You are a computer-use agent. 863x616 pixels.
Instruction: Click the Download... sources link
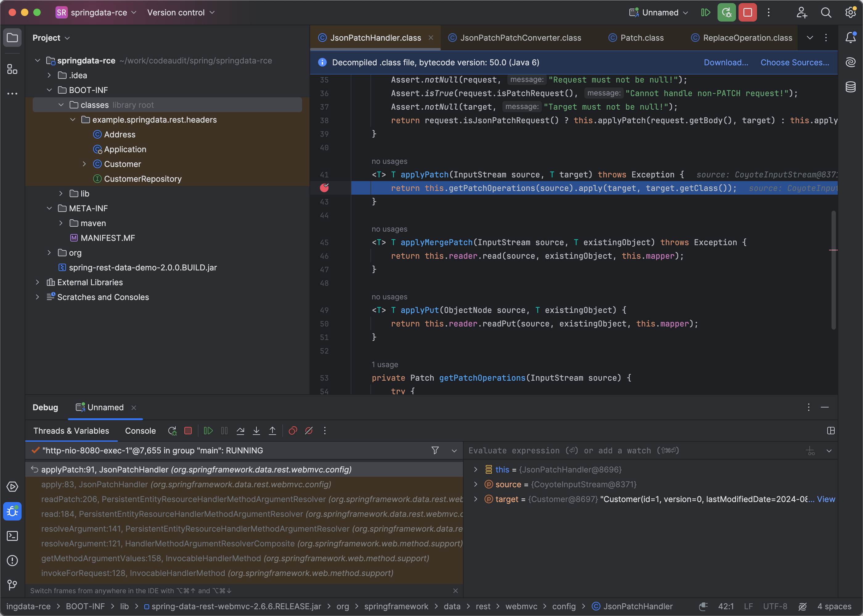tap(726, 62)
